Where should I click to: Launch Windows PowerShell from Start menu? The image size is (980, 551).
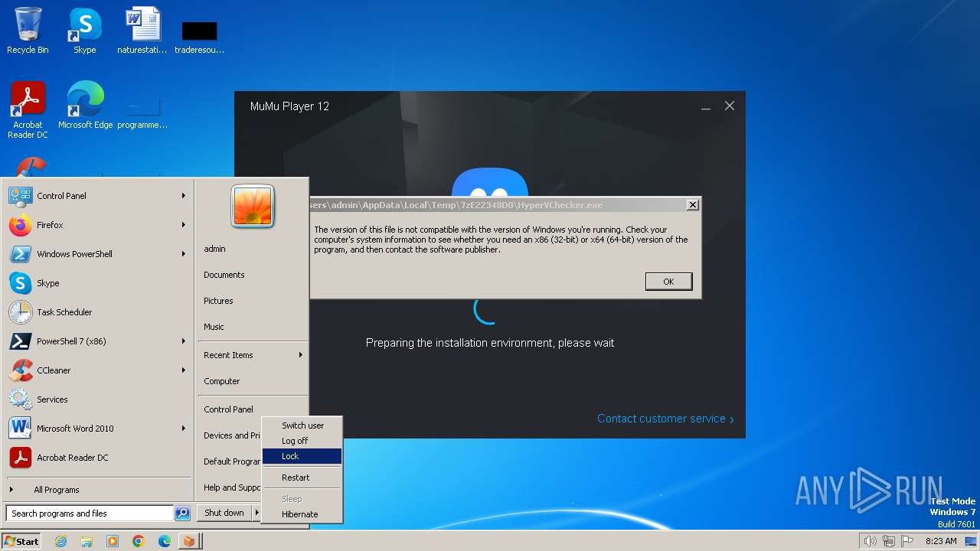pyautogui.click(x=98, y=254)
